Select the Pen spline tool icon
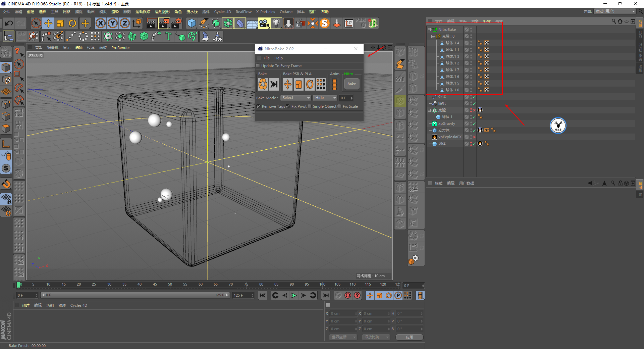This screenshot has height=349, width=644. pos(204,23)
